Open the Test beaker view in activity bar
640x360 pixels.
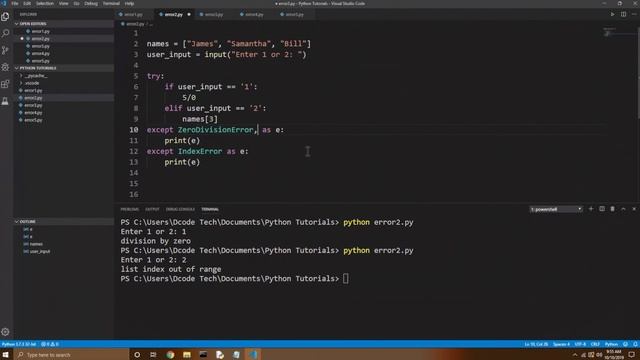(x=5, y=101)
